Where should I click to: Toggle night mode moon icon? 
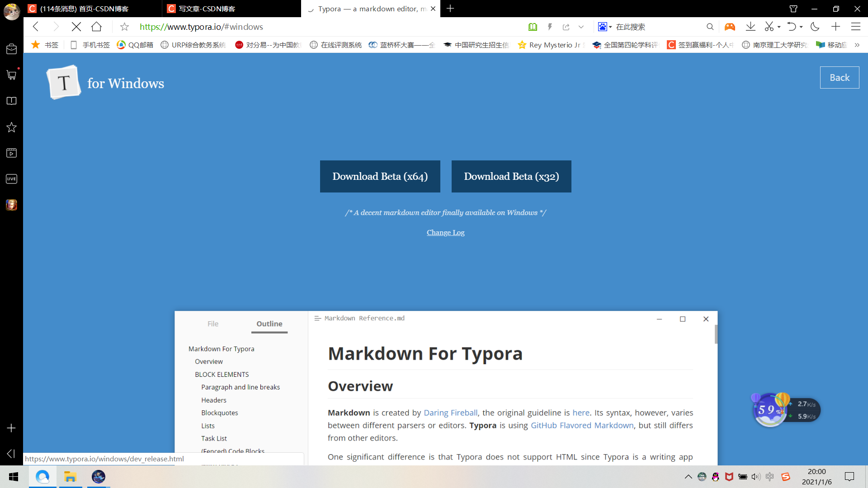click(815, 27)
